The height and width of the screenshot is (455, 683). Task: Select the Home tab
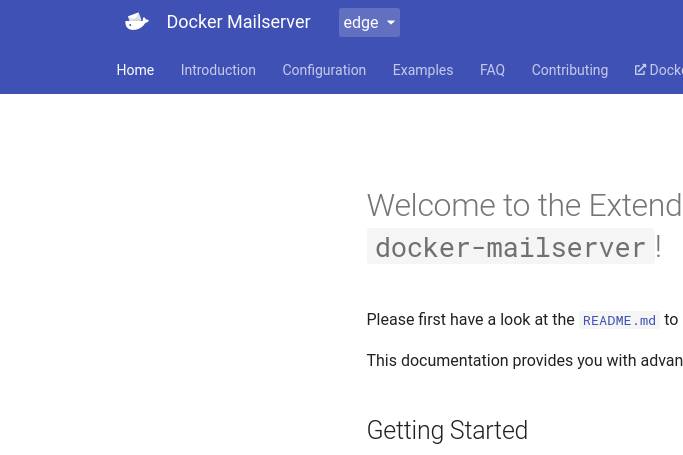(x=135, y=70)
